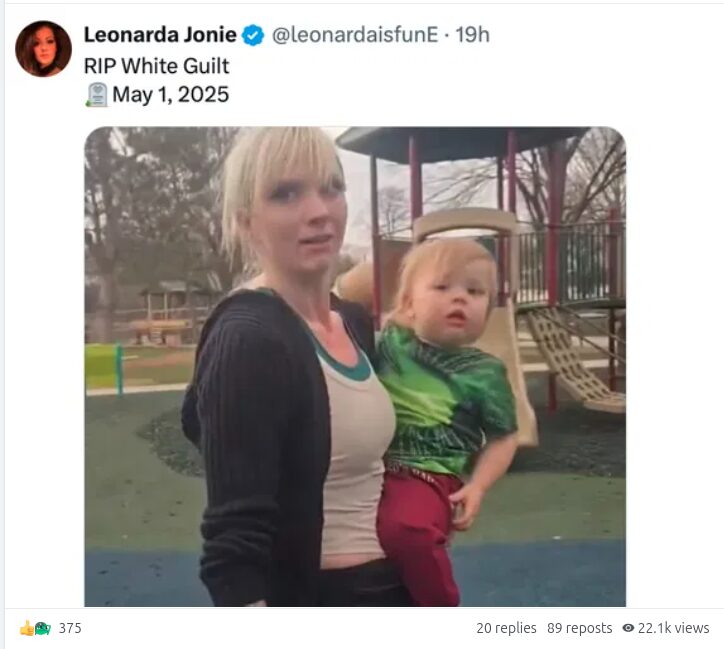724x649 pixels.
Task: Click the 22.1k views count
Action: pyautogui.click(x=673, y=628)
